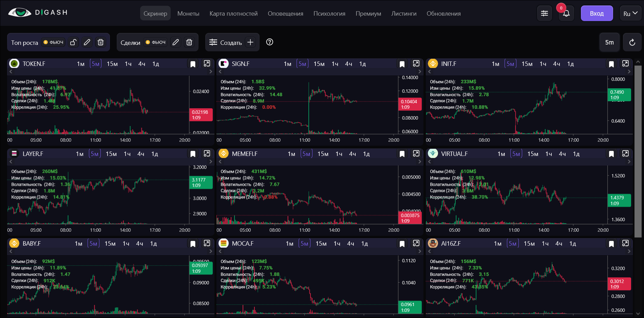Open the notifications bell icon
The width and height of the screenshot is (644, 318).
click(566, 14)
